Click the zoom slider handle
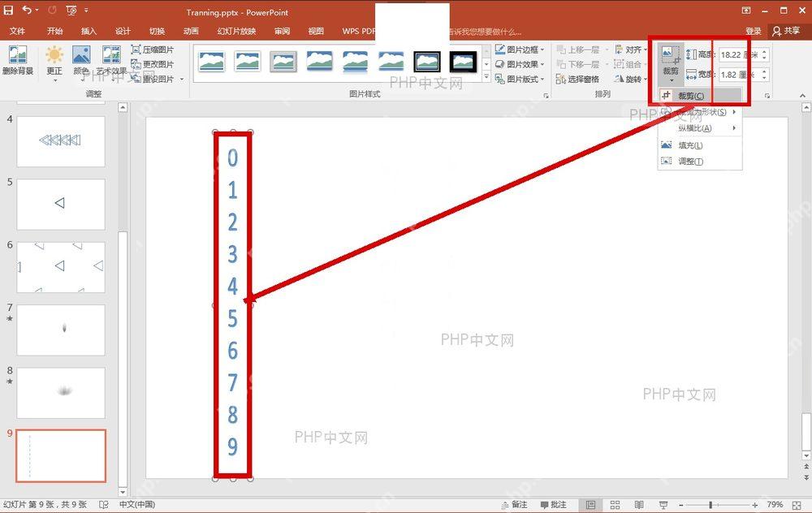 coord(710,505)
